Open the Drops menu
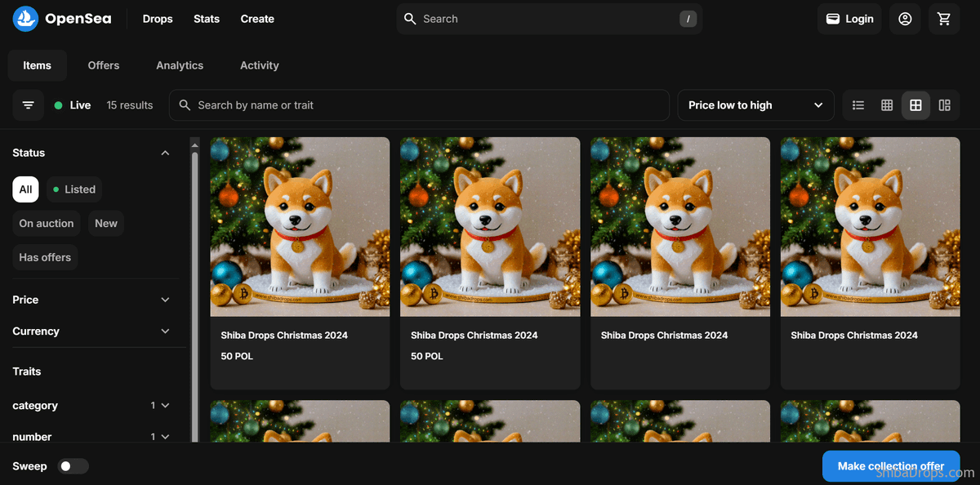Screen dimensions: 980x485 click(158, 19)
